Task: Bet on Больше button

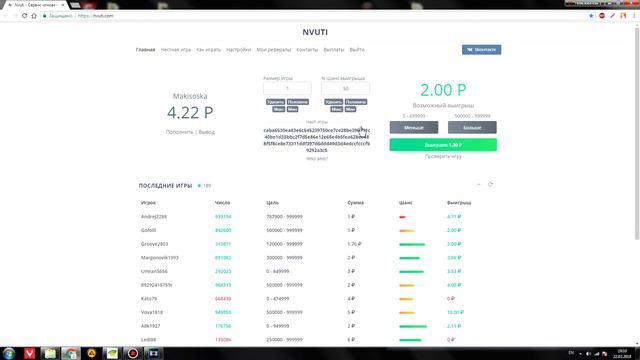Action: [472, 127]
